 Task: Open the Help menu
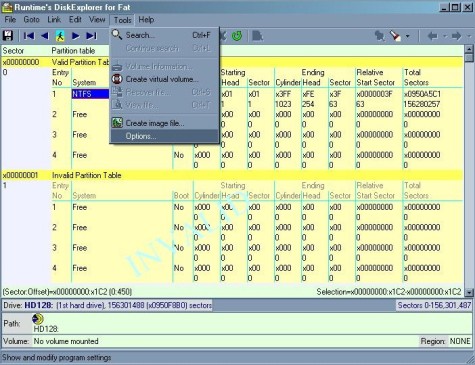pyautogui.click(x=146, y=20)
